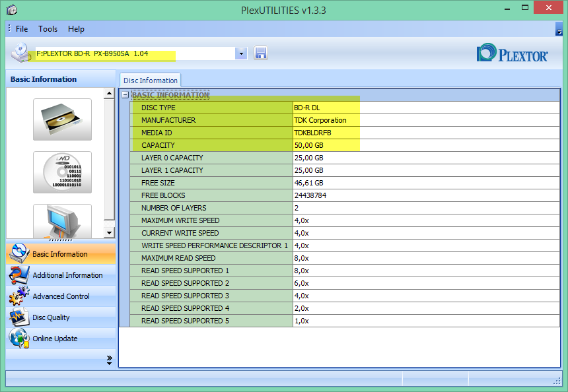The height and width of the screenshot is (392, 568).
Task: Click the sidebar scroll up arrow
Action: (109, 94)
